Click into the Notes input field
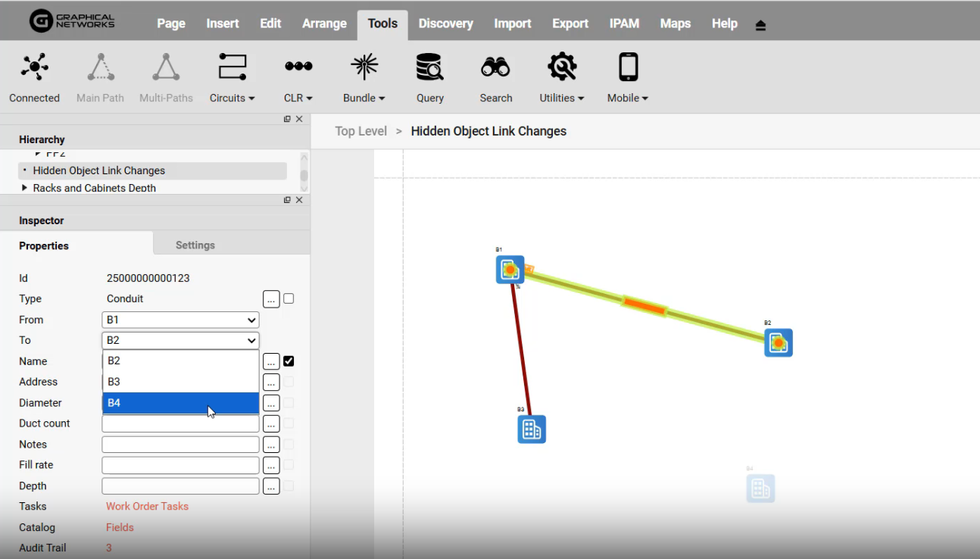Image resolution: width=980 pixels, height=559 pixels. click(x=180, y=445)
